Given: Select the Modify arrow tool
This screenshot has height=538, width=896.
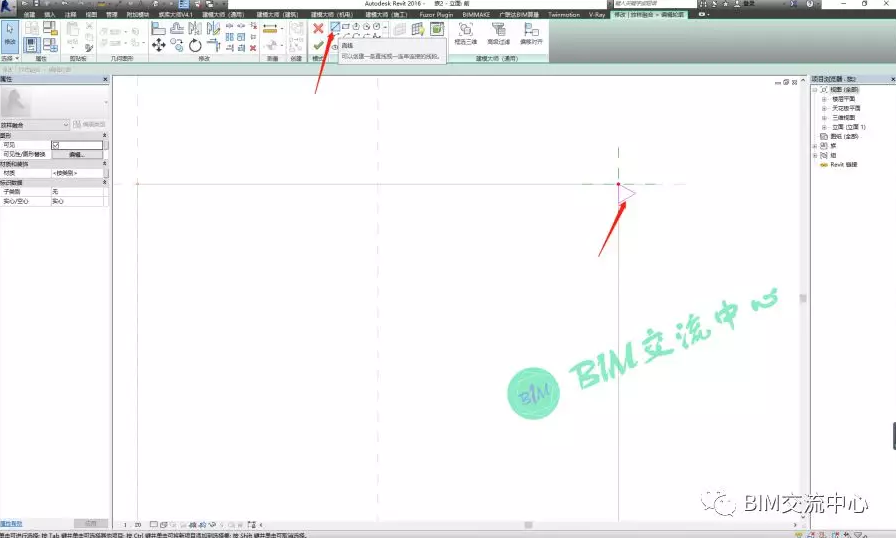Looking at the screenshot, I should point(10,34).
